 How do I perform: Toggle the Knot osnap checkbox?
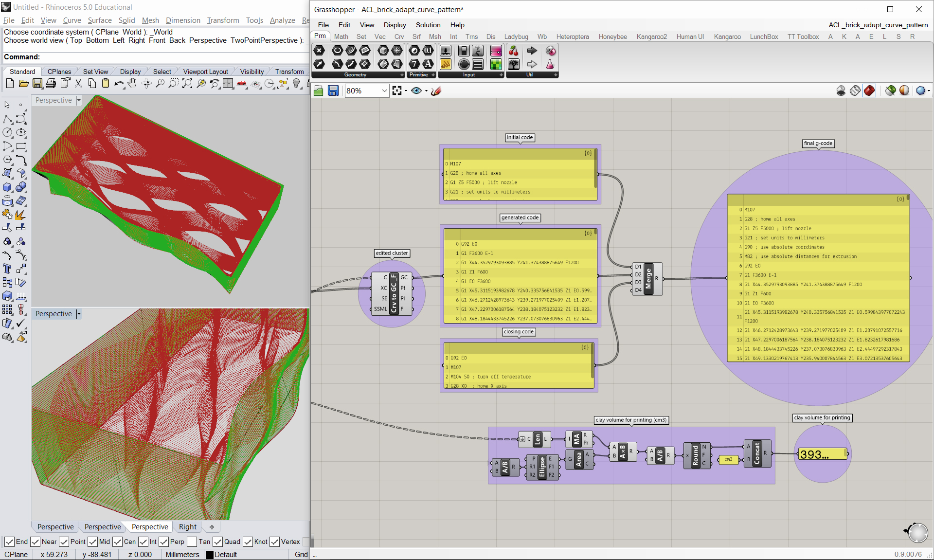coord(248,542)
